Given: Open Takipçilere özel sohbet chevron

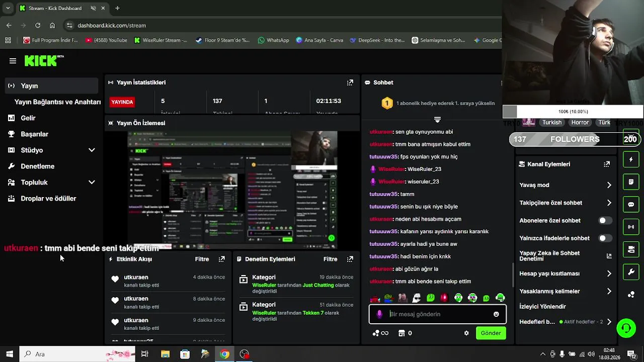Looking at the screenshot, I should coord(609,203).
